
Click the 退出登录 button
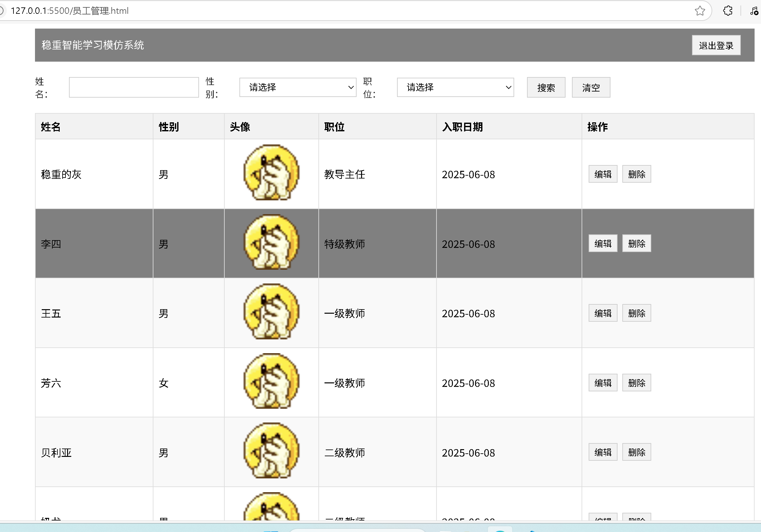[716, 45]
